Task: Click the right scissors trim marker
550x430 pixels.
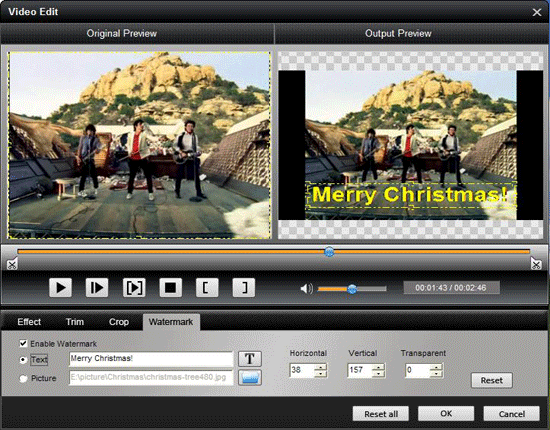Action: pos(536,263)
